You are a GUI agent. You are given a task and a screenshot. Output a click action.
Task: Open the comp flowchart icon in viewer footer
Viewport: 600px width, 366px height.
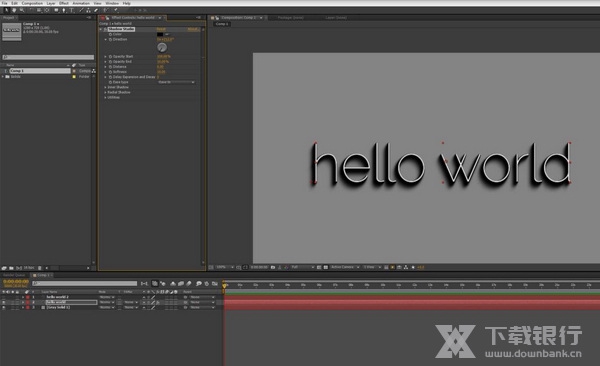[406, 267]
